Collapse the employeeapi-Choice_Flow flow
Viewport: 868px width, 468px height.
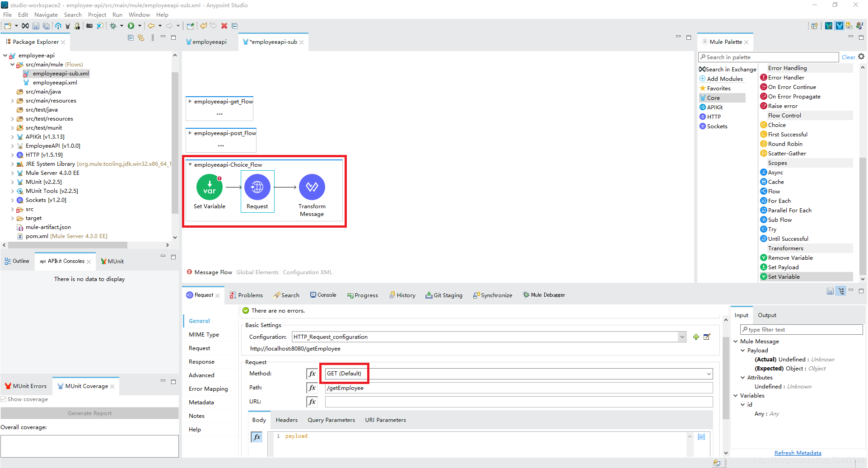pos(190,164)
